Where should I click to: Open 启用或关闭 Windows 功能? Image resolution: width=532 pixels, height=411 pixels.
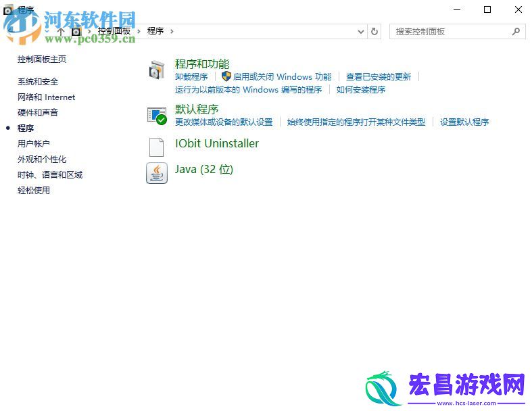283,76
